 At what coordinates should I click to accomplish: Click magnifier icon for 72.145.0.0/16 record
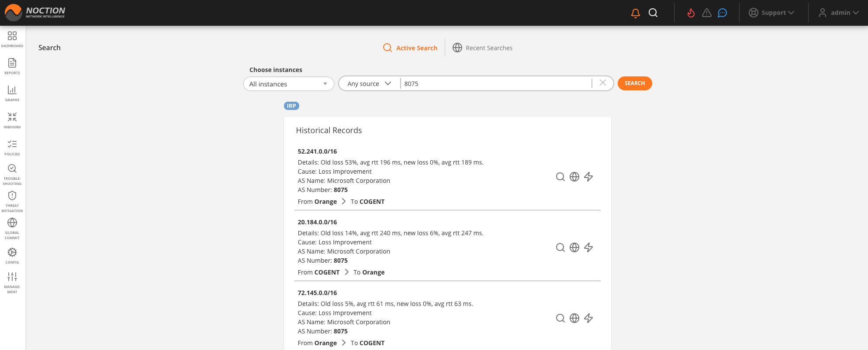pos(560,318)
